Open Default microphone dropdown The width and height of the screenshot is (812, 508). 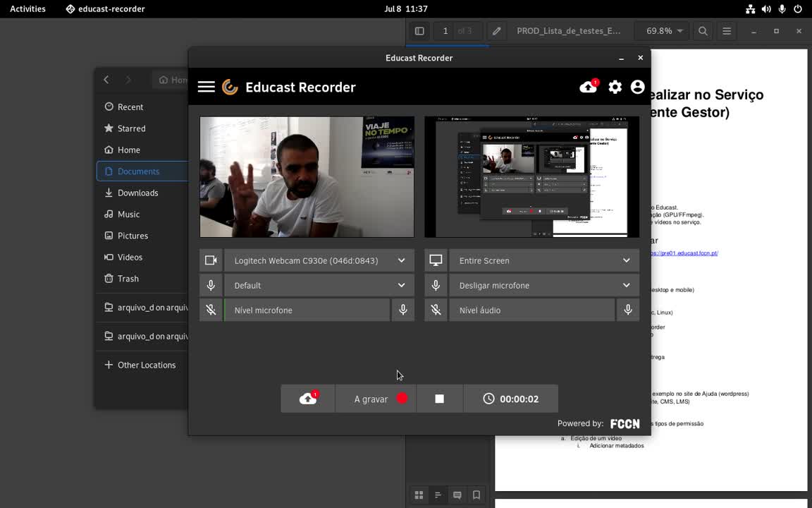[x=319, y=285]
